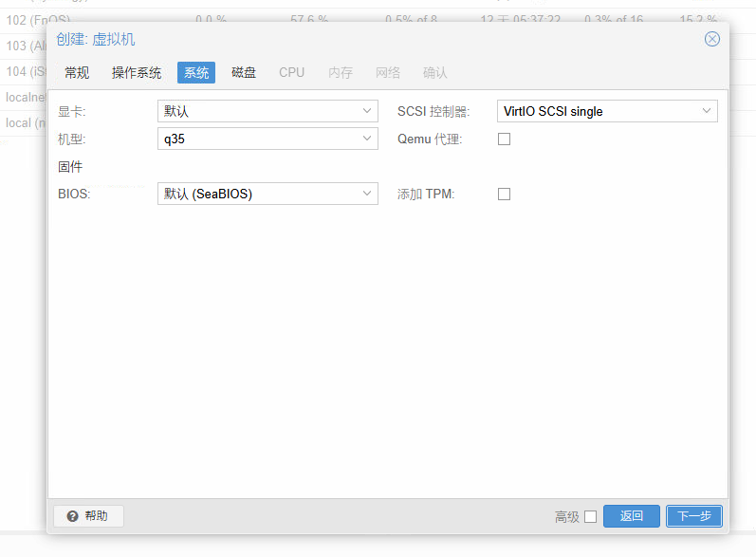756x557 pixels.
Task: Click the help question mark icon
Action: coord(72,516)
